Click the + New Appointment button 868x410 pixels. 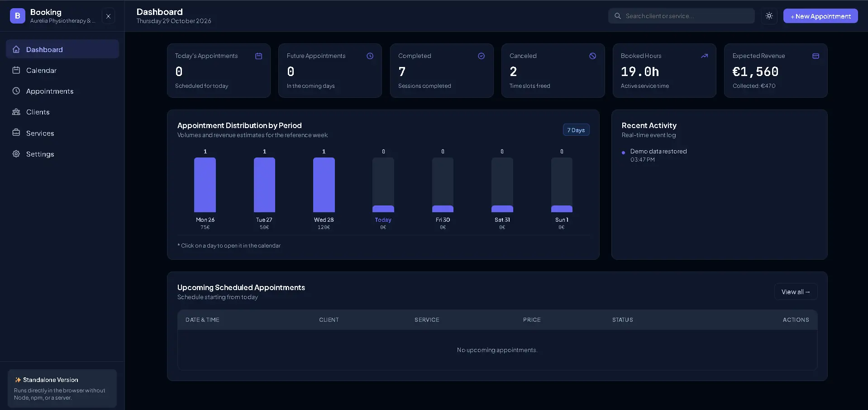[x=820, y=16]
